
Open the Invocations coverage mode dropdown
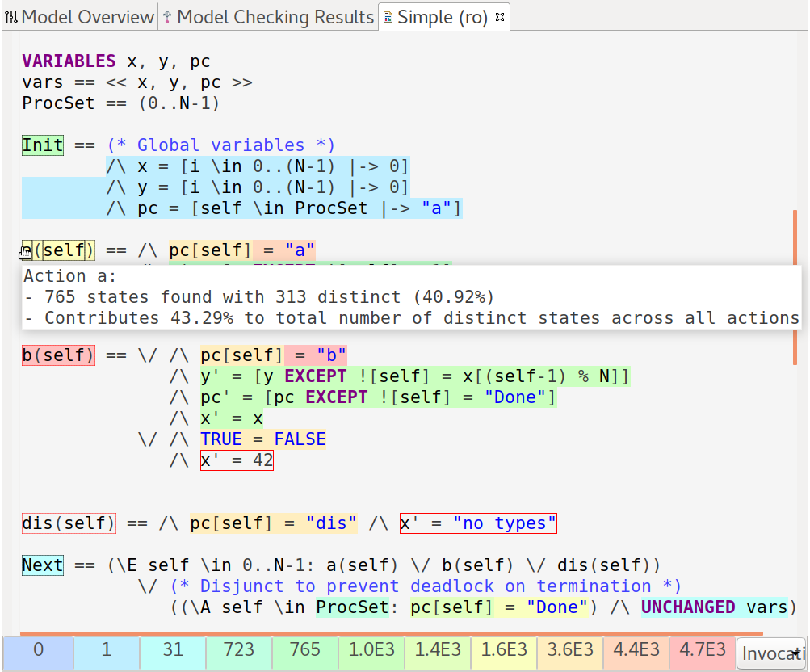[x=772, y=653]
